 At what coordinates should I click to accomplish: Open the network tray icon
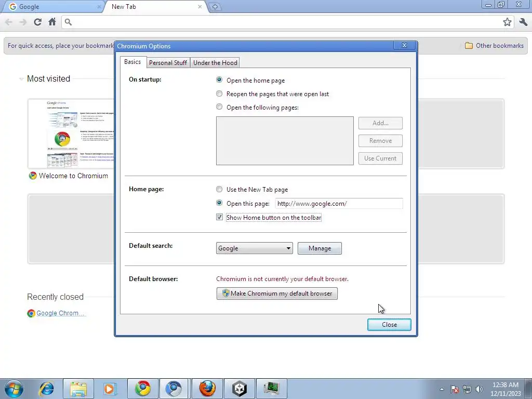(467, 389)
